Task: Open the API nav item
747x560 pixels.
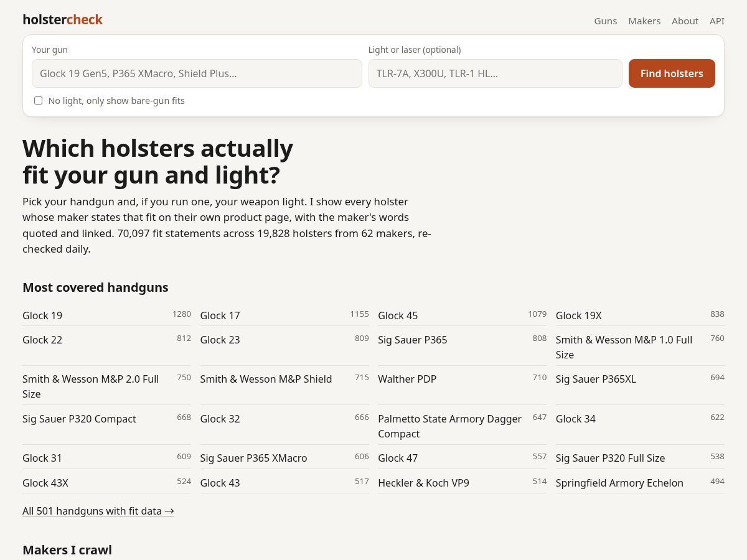Action: (717, 21)
